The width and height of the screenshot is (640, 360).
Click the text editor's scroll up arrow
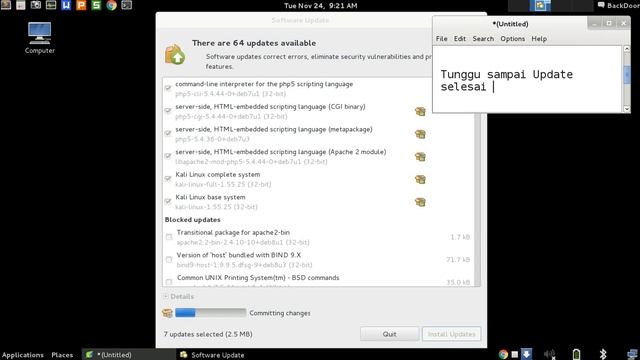click(627, 49)
